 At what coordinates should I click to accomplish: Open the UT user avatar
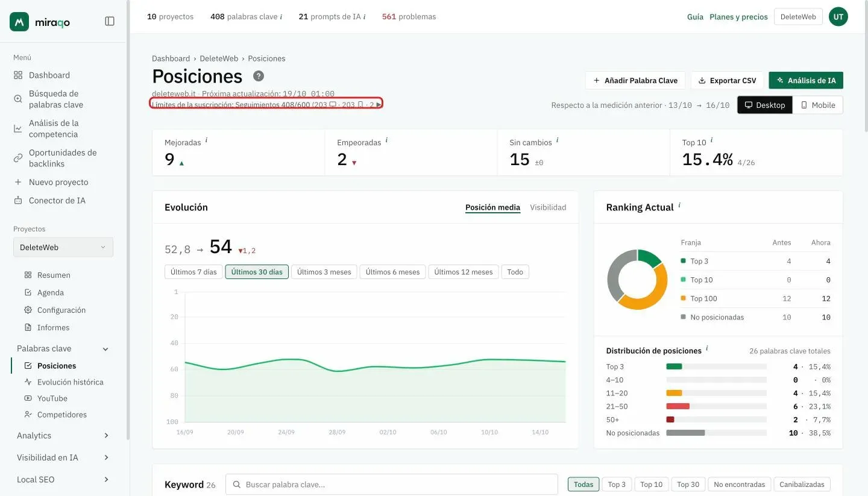click(x=838, y=17)
